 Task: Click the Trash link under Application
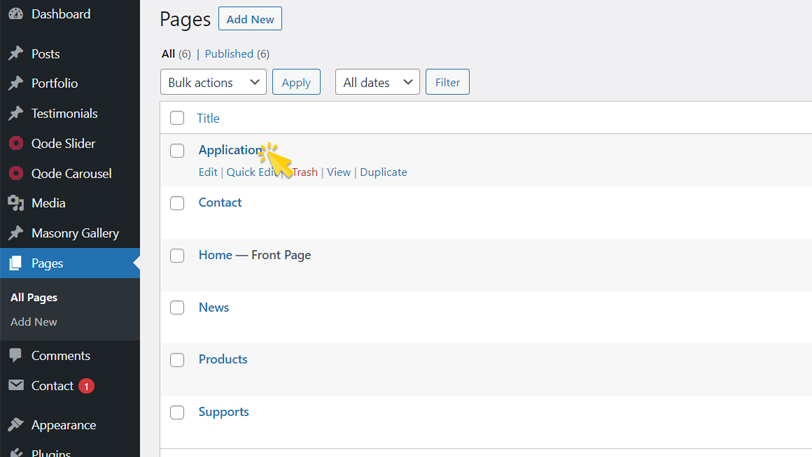coord(305,172)
